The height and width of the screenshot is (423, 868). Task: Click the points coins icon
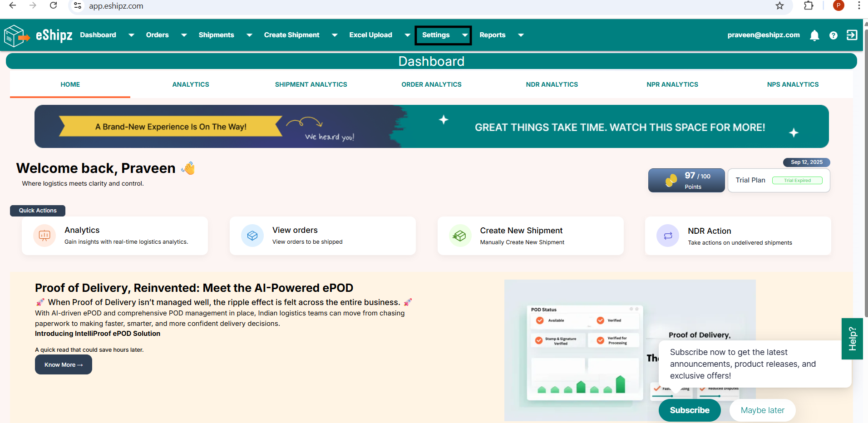(671, 180)
